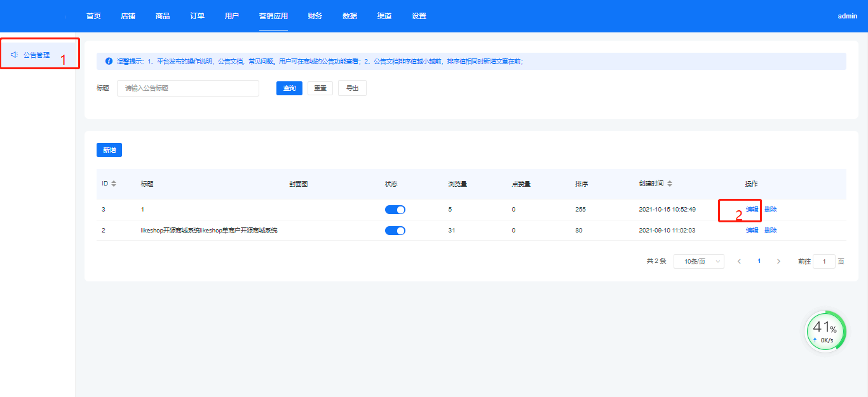The width and height of the screenshot is (868, 397).
Task: Open the 营销应用 tab in the top navigation
Action: coord(273,16)
